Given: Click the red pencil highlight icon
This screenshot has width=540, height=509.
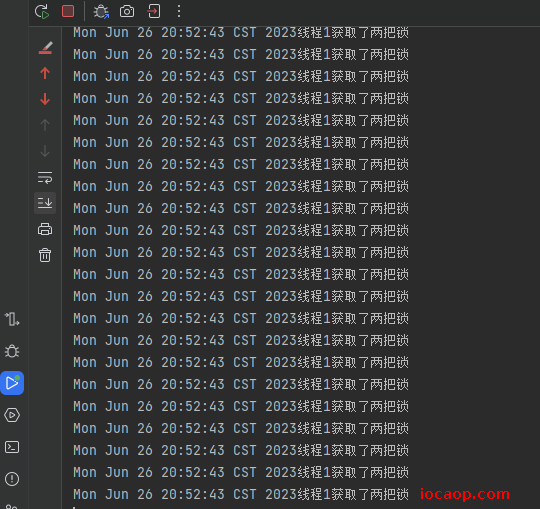Looking at the screenshot, I should (45, 48).
